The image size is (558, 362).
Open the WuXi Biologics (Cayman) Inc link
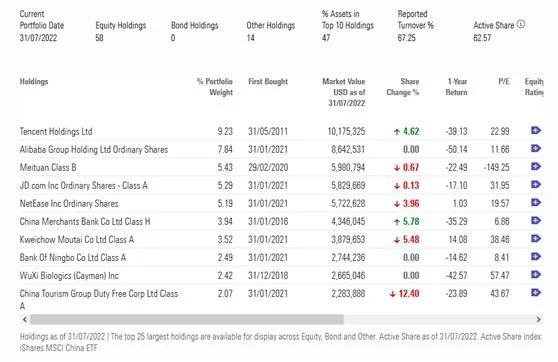pyautogui.click(x=69, y=276)
